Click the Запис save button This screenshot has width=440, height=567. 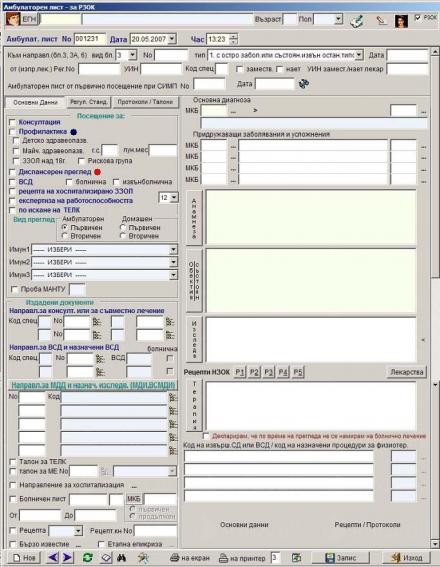[341, 558]
